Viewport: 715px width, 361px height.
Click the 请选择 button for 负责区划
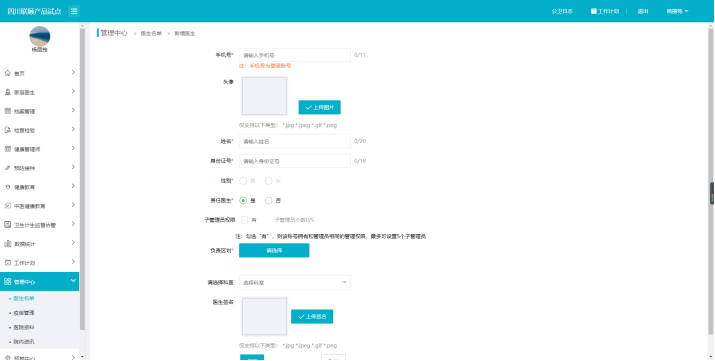274,250
